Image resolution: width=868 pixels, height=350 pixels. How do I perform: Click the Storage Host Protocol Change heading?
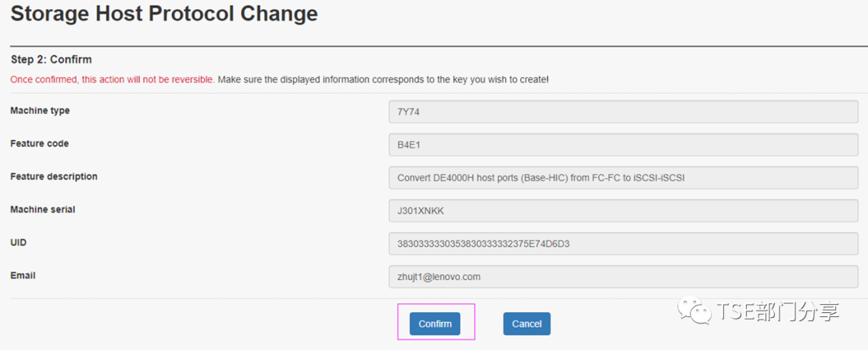click(x=164, y=14)
